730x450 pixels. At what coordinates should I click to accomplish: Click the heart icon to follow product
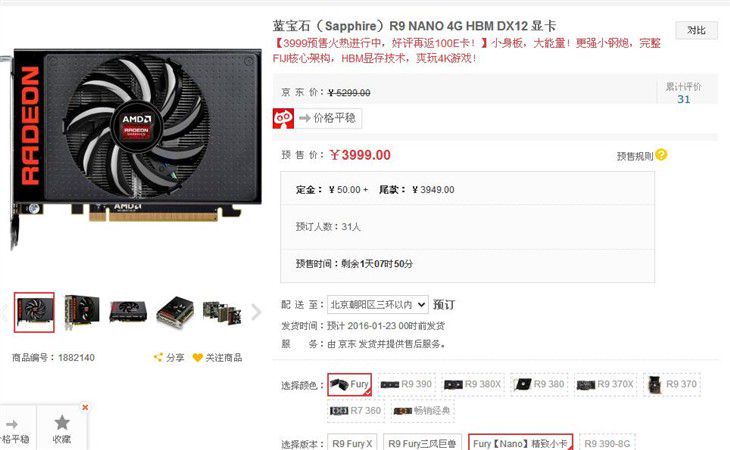pyautogui.click(x=198, y=357)
